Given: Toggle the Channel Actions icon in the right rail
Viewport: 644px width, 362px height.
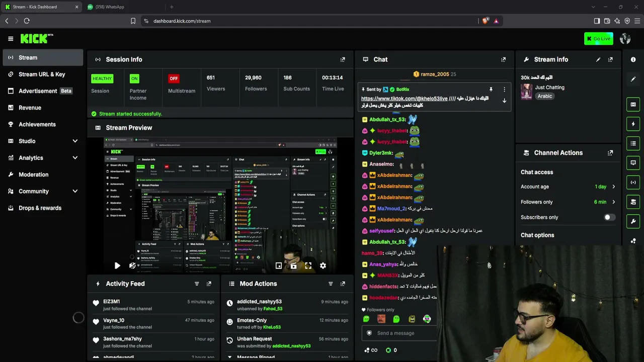Looking at the screenshot, I should 633,202.
